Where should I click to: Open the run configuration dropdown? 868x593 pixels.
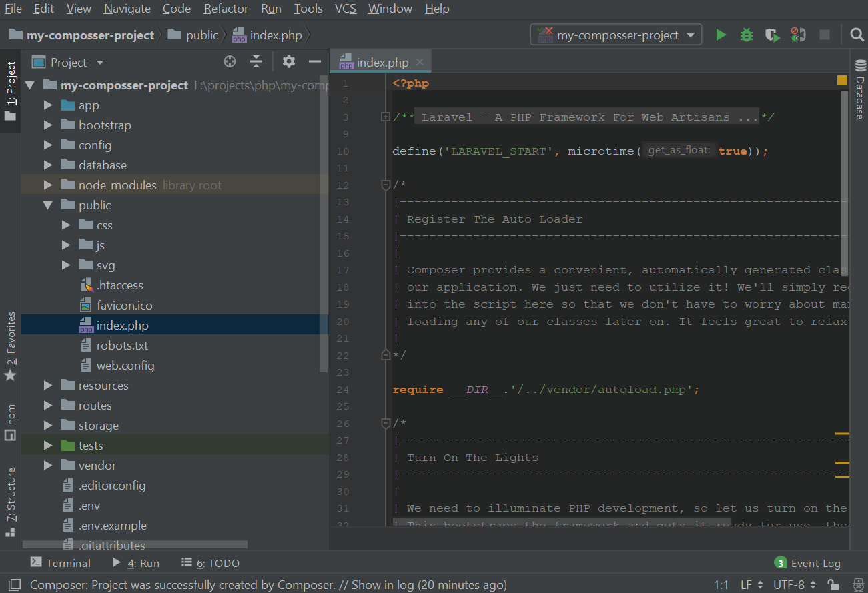click(616, 35)
